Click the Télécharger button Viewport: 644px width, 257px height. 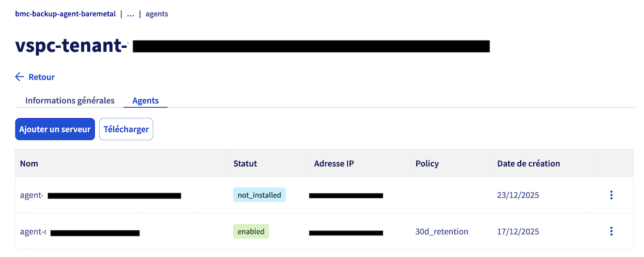click(126, 129)
